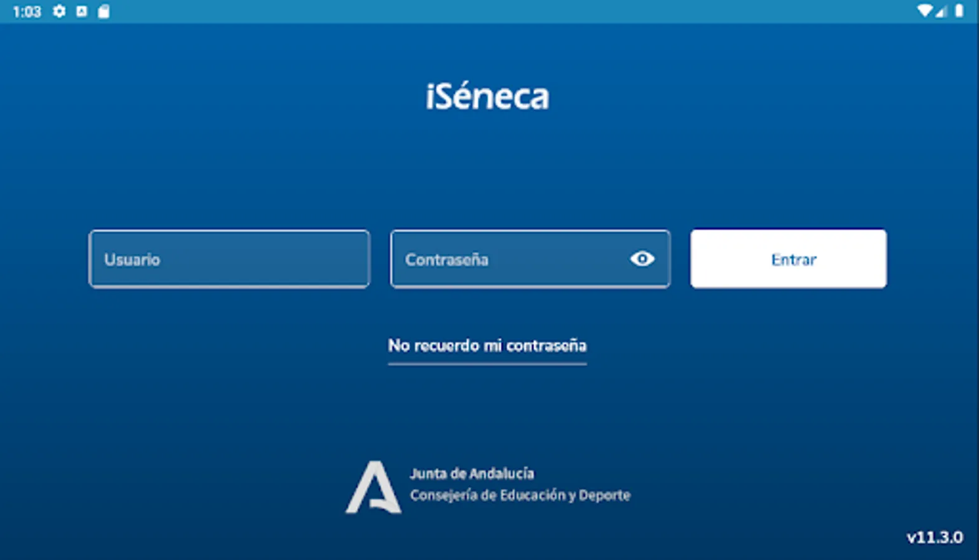Tap the square 'A' icon in status bar

(x=82, y=11)
